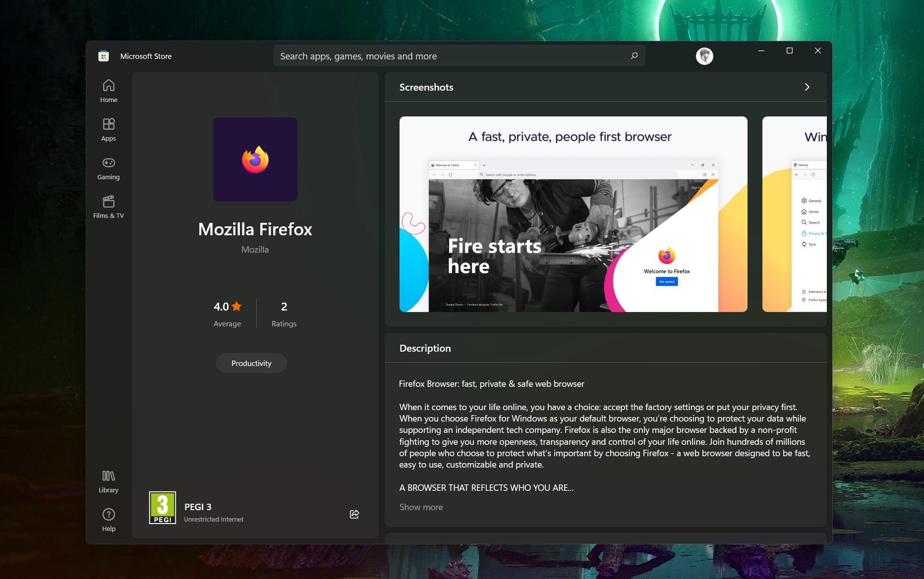
Task: Click the PEGI 3 rating badge
Action: (x=163, y=508)
